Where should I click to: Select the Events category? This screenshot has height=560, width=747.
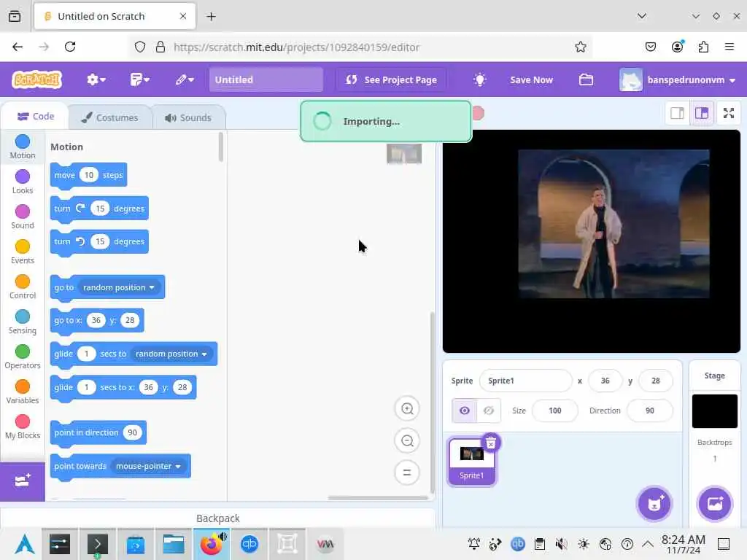[x=23, y=252]
